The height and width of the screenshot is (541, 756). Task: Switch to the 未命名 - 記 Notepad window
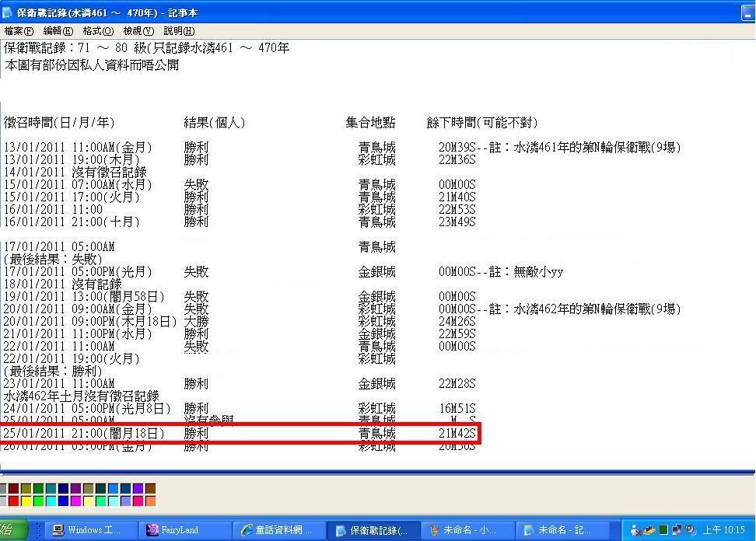tap(563, 530)
